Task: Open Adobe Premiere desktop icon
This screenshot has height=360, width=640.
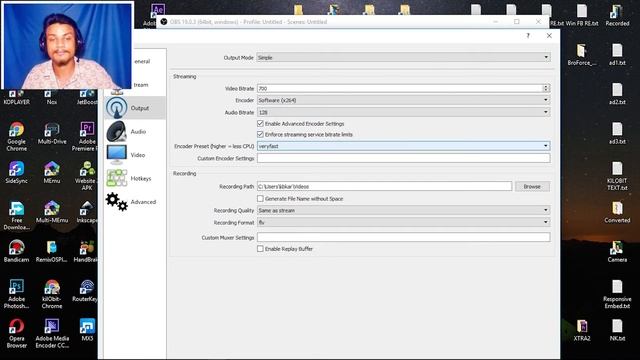Action: pyautogui.click(x=86, y=137)
